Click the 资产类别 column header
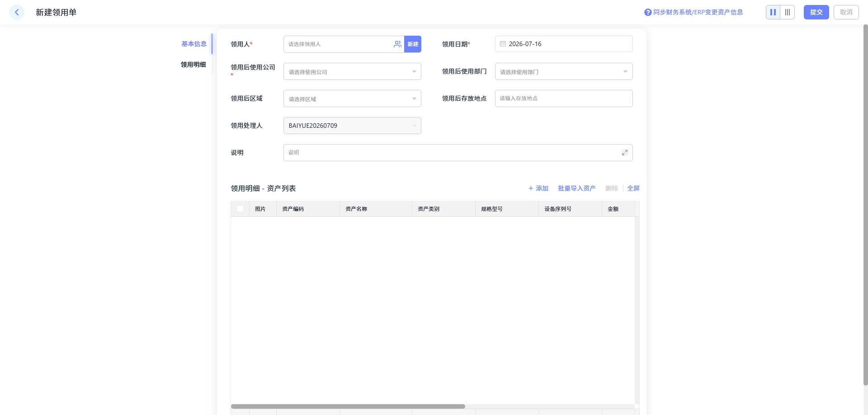This screenshot has height=415, width=868. tap(443, 209)
